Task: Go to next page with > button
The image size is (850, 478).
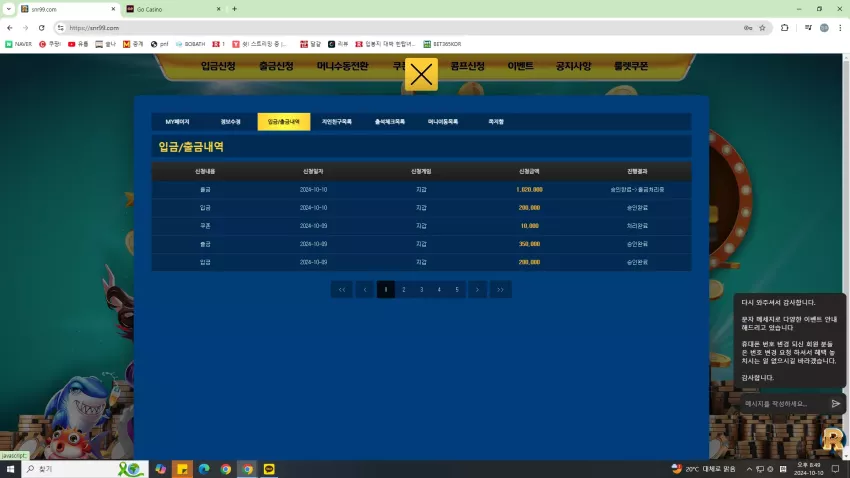Action: [x=477, y=289]
